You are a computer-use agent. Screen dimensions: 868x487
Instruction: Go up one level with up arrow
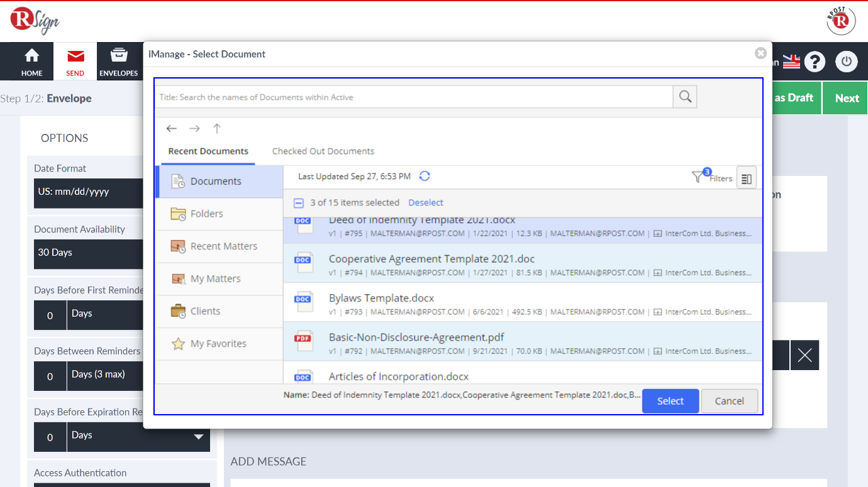(x=217, y=129)
